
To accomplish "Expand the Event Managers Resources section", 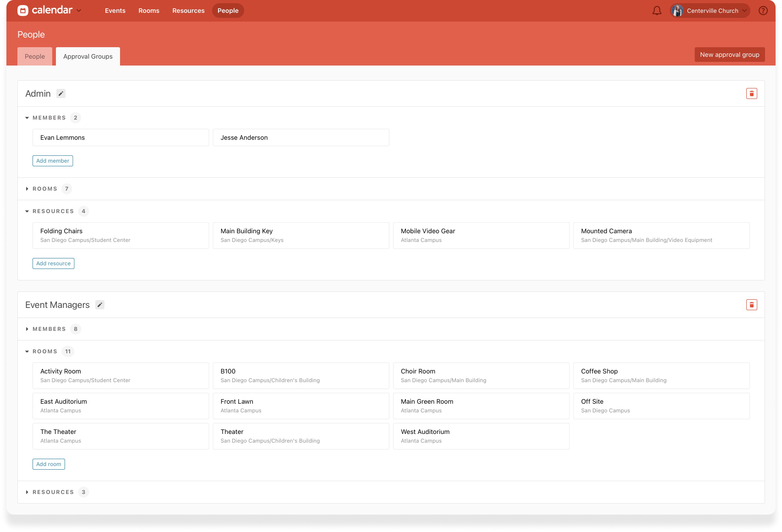I will [27, 492].
